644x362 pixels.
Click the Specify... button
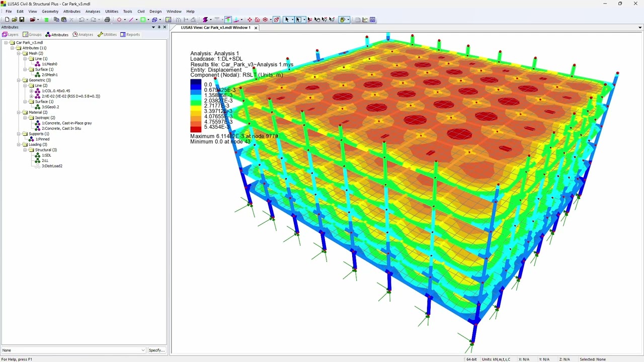coord(156,350)
